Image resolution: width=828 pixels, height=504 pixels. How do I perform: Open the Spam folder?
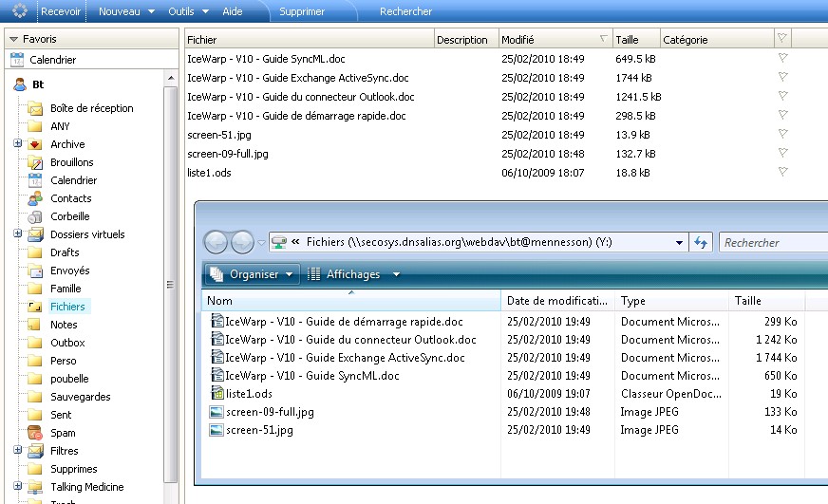point(63,433)
